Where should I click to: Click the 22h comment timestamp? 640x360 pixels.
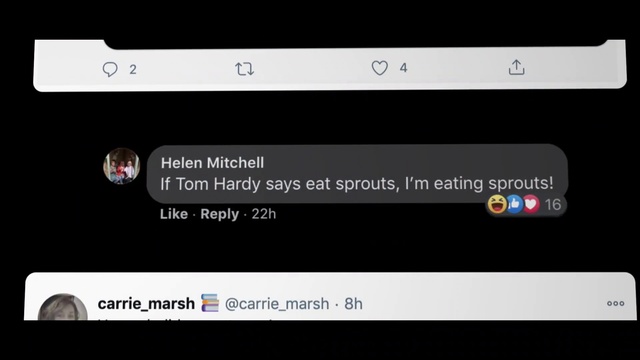[x=264, y=214]
